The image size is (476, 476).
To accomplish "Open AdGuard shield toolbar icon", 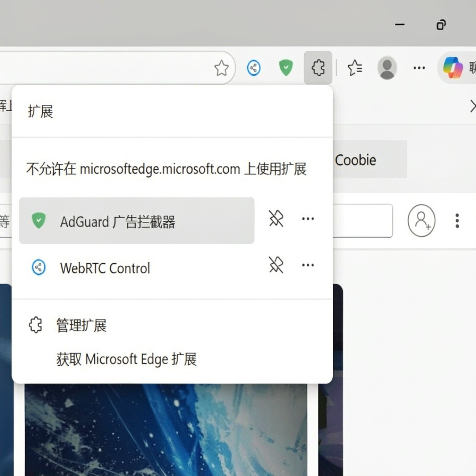I will point(286,68).
